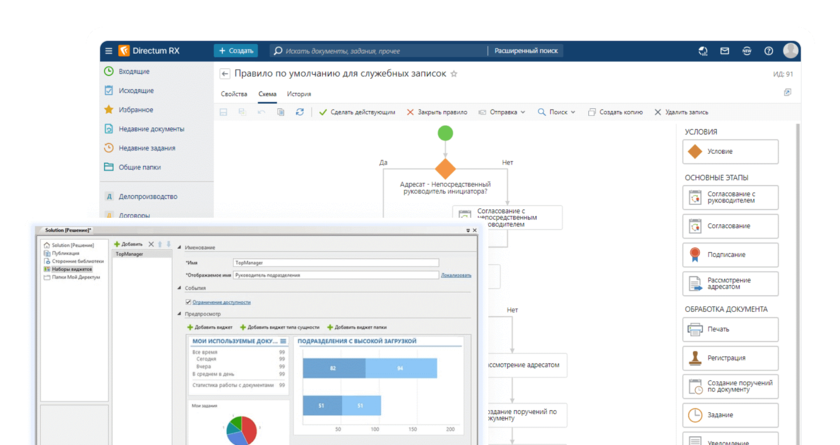Screen dimensions: 840x445
Task: Collapse the Именование section
Action: 180,247
